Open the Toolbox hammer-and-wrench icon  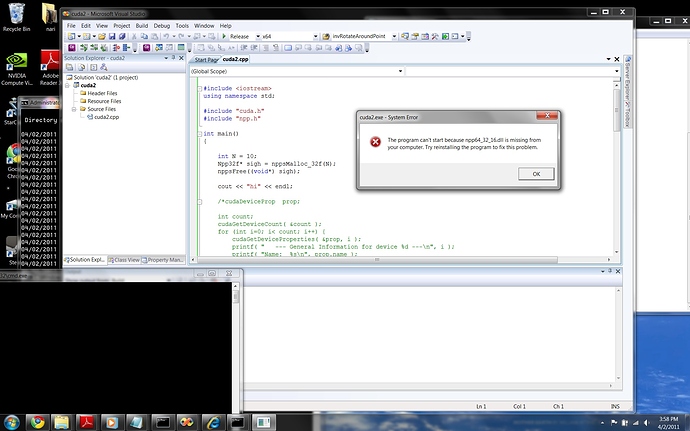(x=435, y=37)
